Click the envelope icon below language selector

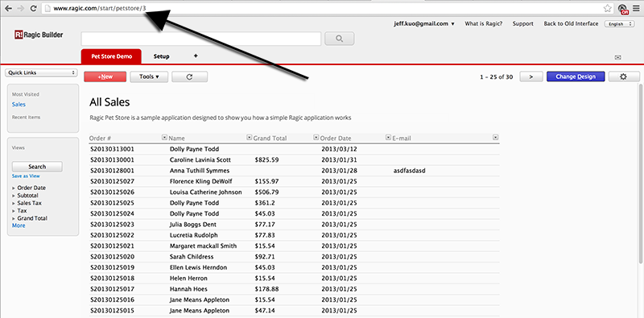pos(617,57)
